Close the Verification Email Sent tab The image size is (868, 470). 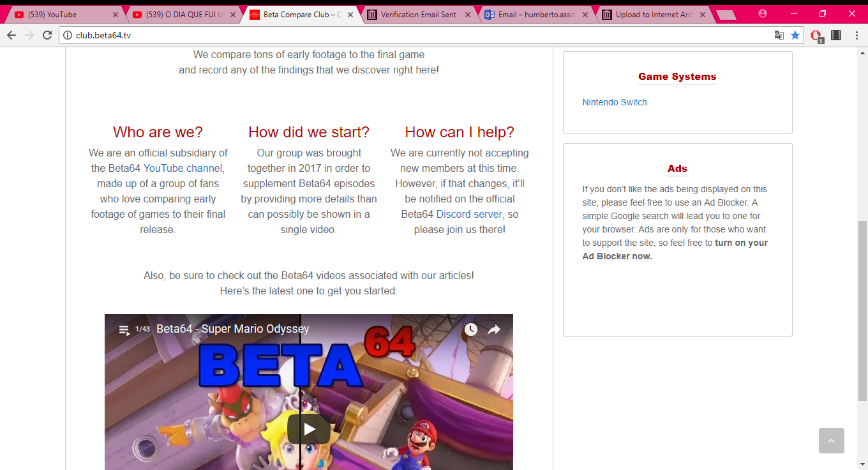(x=468, y=15)
